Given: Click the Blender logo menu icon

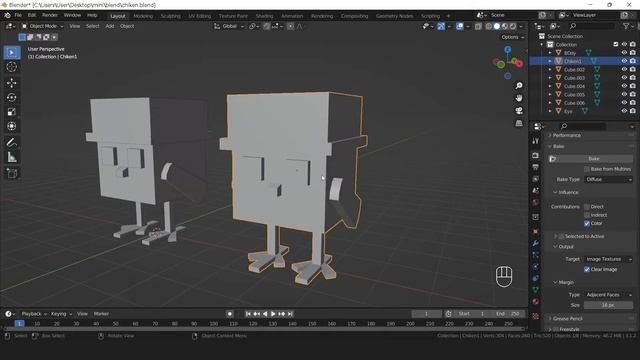Looking at the screenshot, I should pyautogui.click(x=7, y=16).
